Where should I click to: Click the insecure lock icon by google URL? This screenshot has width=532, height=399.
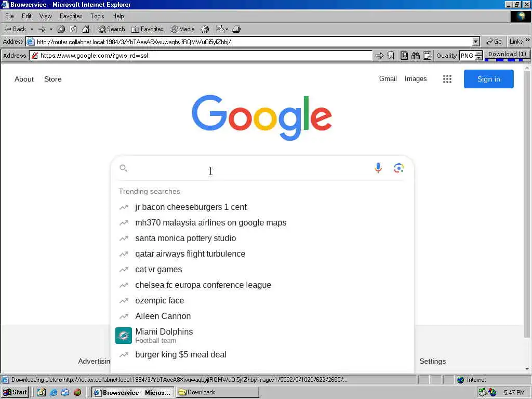(x=35, y=56)
